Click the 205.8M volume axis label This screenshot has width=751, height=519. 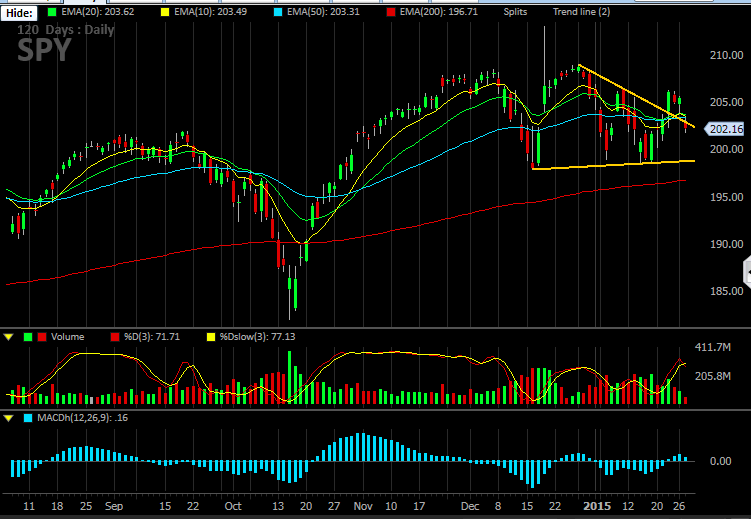(x=713, y=376)
